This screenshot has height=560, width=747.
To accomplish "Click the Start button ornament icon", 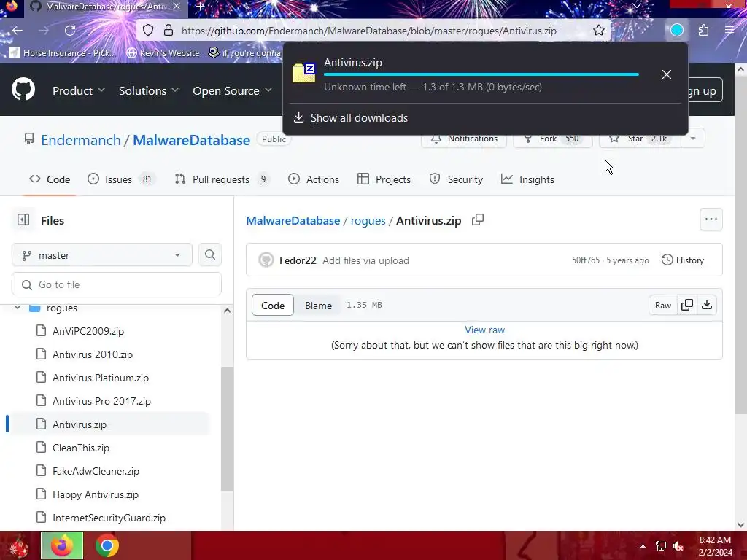I will point(18,547).
